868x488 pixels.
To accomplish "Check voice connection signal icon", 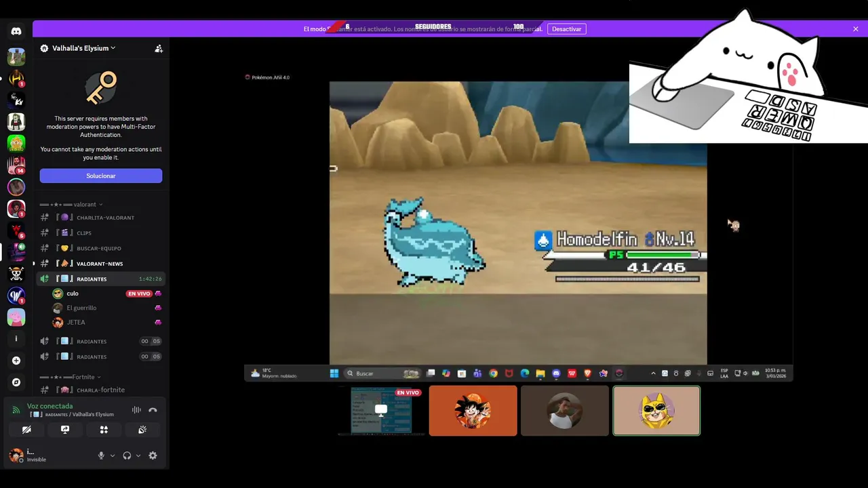I will pos(16,410).
